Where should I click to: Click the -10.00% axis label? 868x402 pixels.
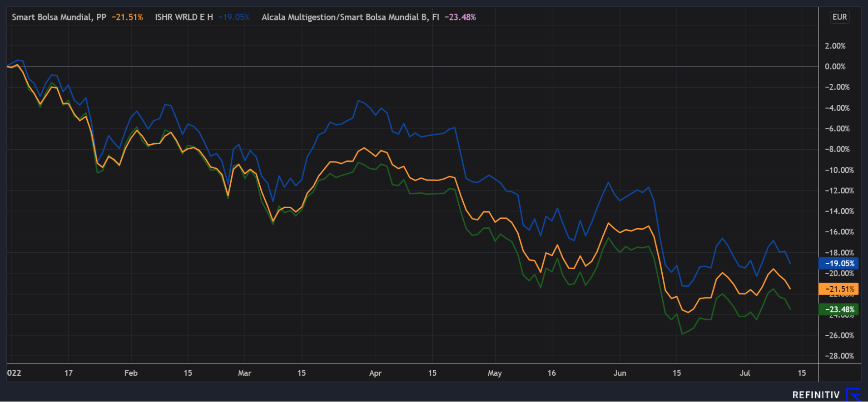(839, 170)
